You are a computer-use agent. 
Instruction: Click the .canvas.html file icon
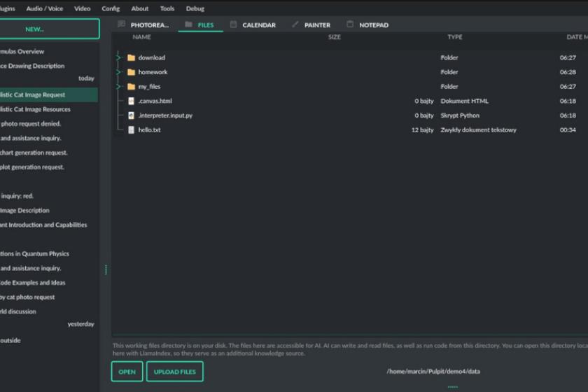[x=132, y=101]
